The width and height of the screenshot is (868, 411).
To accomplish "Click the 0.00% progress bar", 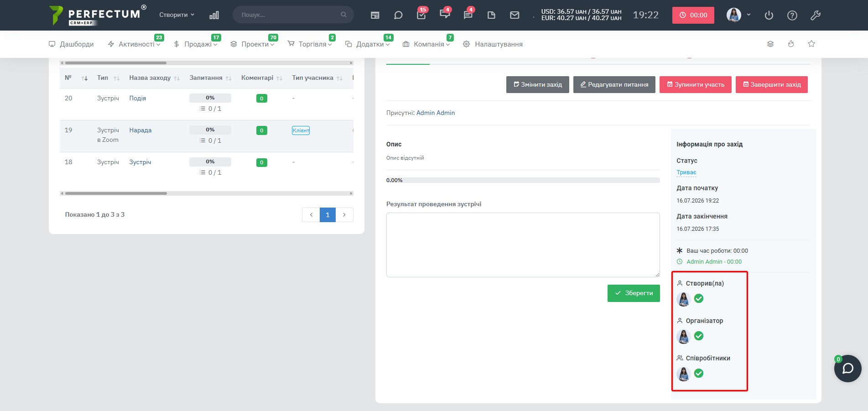I will coord(523,180).
